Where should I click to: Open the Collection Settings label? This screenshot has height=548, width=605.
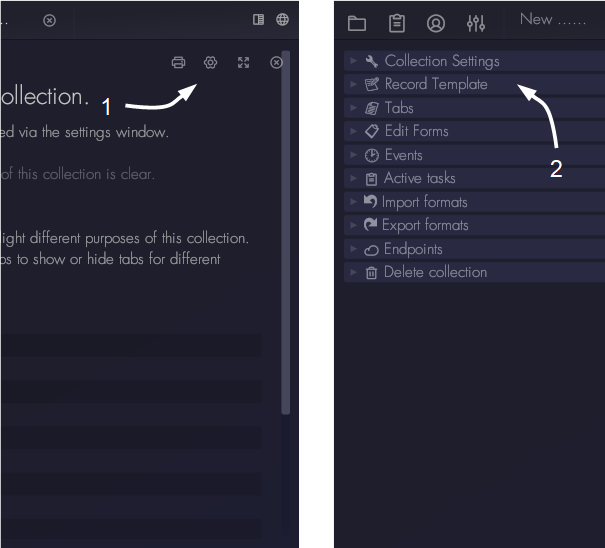(x=442, y=61)
